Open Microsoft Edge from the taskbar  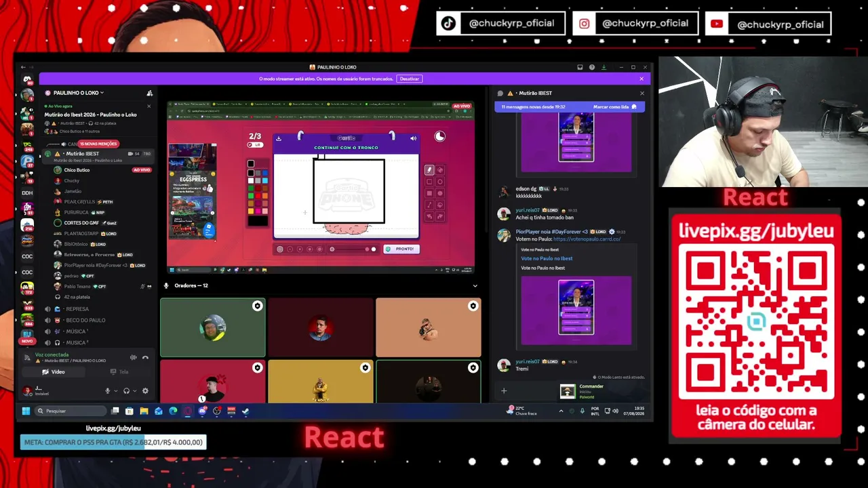[173, 411]
